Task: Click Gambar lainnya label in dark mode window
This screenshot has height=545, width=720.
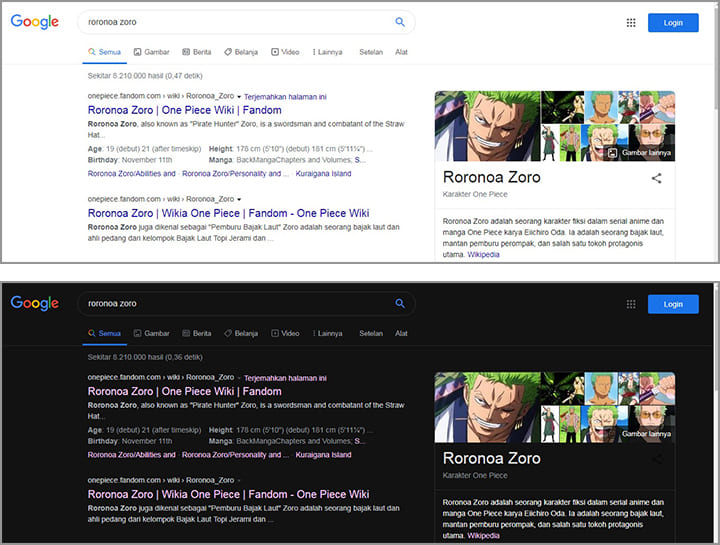Action: click(x=646, y=434)
